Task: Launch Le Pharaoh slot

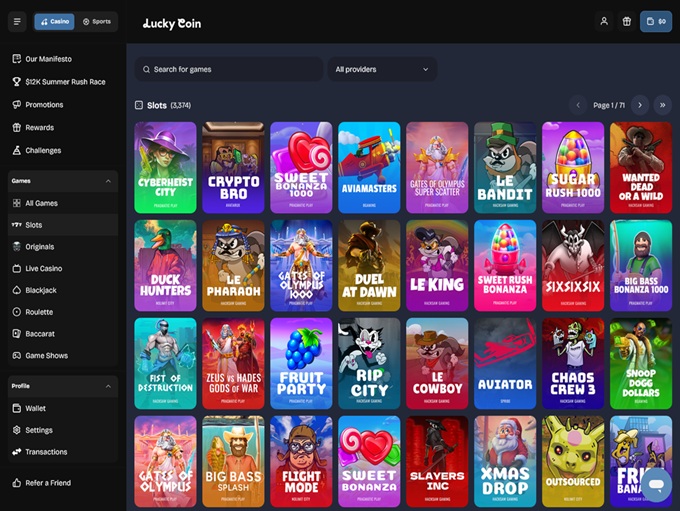Action: 233,265
